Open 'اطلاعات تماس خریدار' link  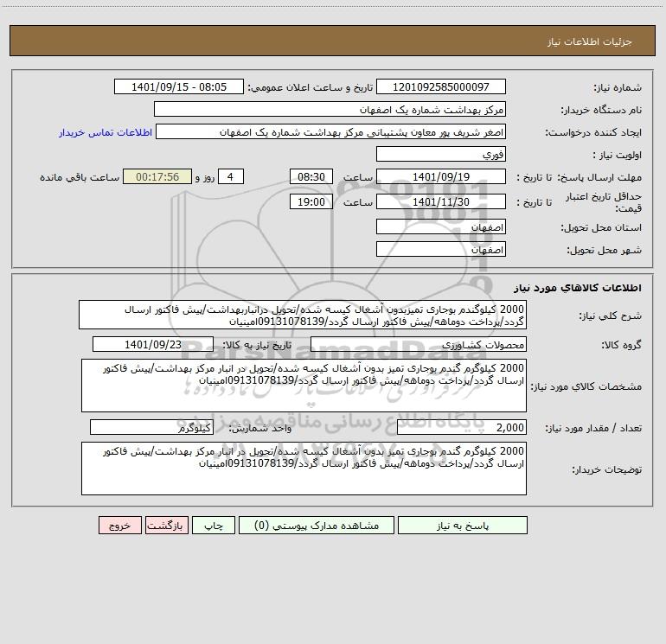click(106, 132)
